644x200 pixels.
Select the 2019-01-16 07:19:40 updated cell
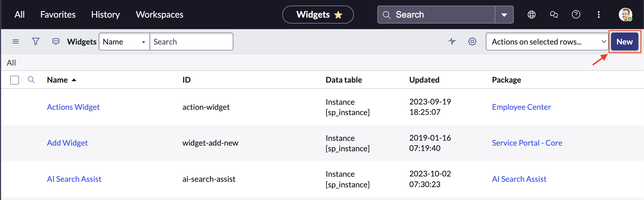(x=430, y=143)
